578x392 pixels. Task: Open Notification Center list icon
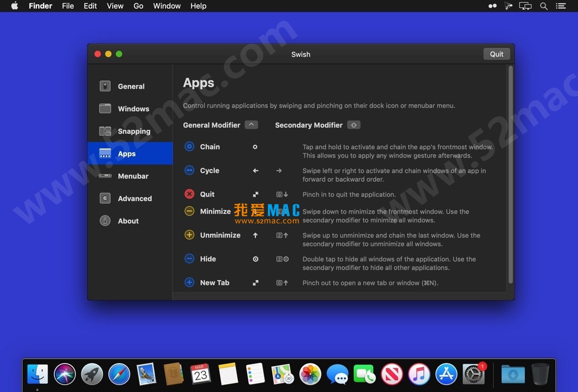coord(561,6)
